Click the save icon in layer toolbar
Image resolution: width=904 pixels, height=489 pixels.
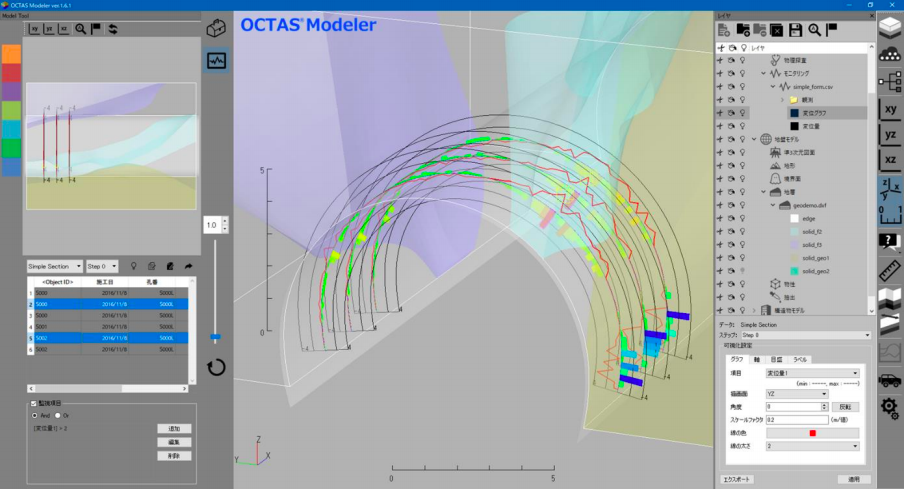tap(795, 30)
